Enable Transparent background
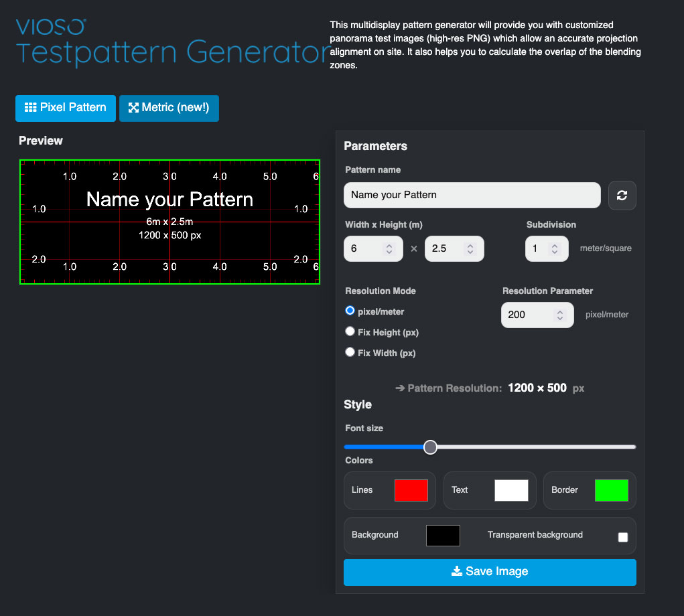This screenshot has width=684, height=616. point(622,536)
